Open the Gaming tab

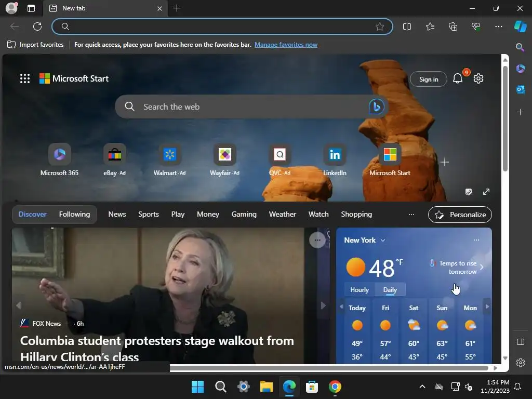[x=244, y=215]
